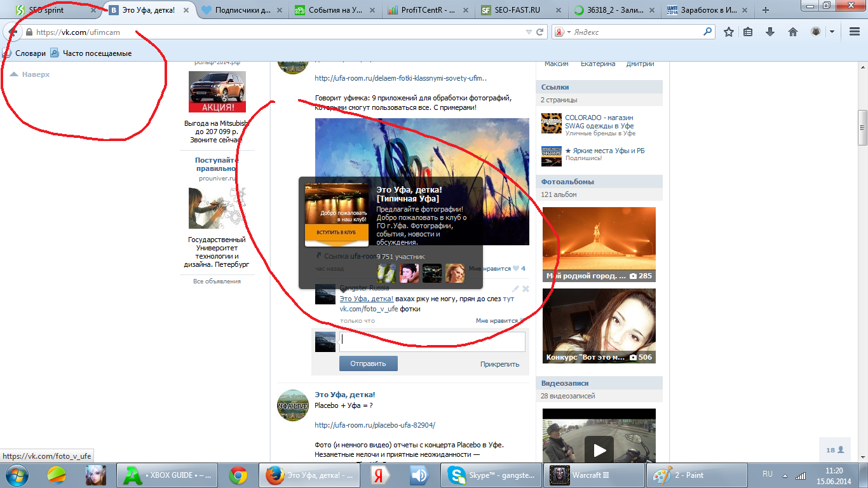Open vk.com/foto_v_ufe link in comment
The height and width of the screenshot is (488, 868).
(x=369, y=309)
